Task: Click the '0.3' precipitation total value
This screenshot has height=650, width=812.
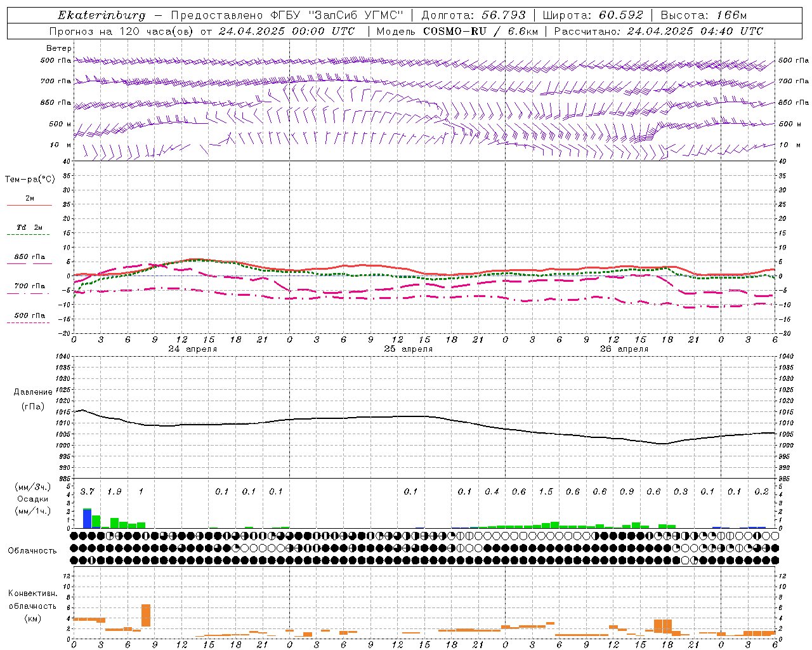Action: 681,491
